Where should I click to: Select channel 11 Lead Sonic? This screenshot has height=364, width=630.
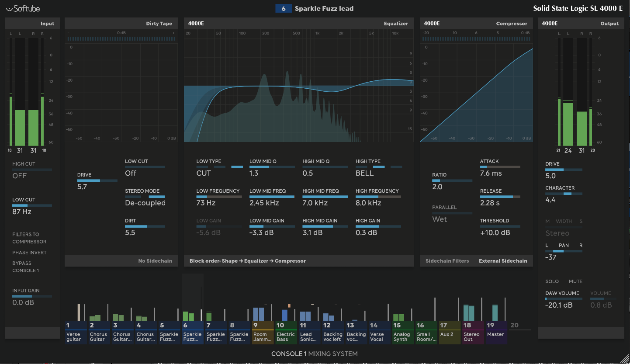pos(309,333)
